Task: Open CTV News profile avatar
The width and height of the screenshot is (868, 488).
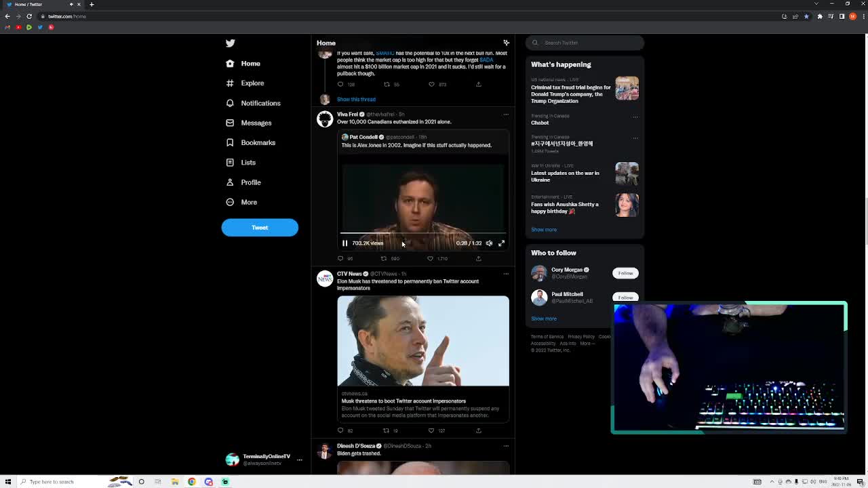Action: pyautogui.click(x=325, y=279)
